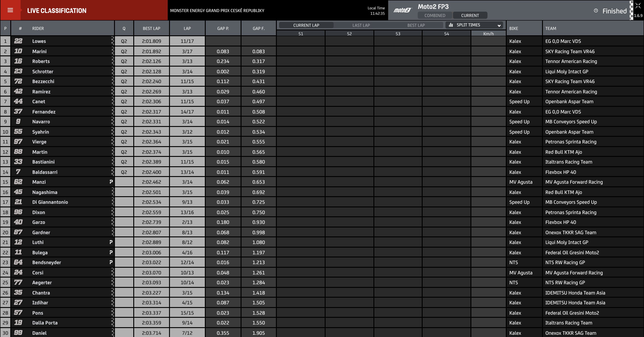Screen dimensions: 644x337
Task: Click Di Giannantonio rider name
Action: click(50, 202)
